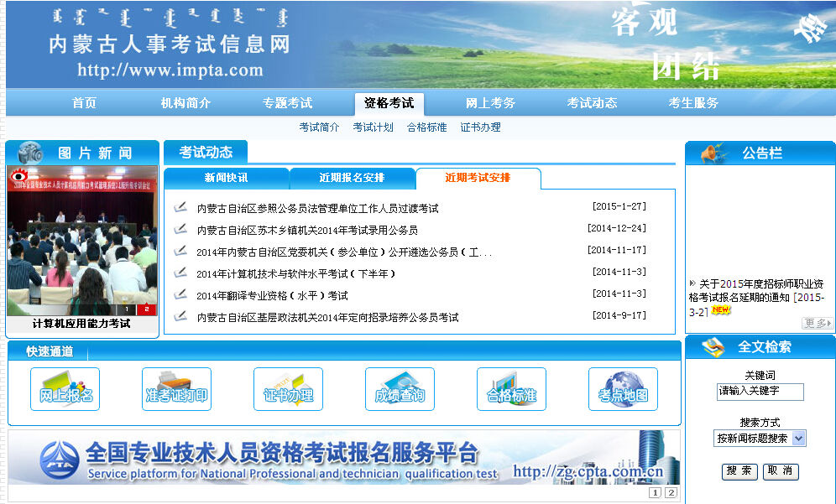Screen dimensions: 836x504
Task: Select the 近期报名安排 tab
Action: [x=352, y=178]
